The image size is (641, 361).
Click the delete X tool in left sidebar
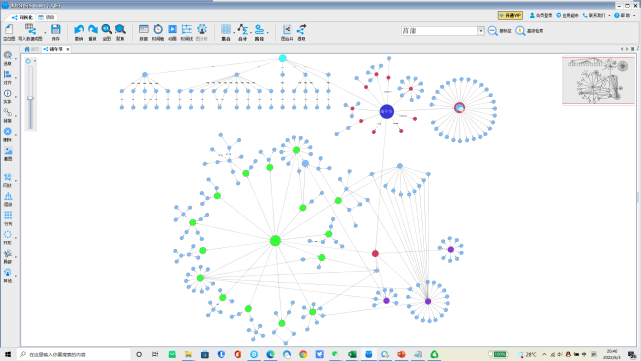(x=7, y=132)
